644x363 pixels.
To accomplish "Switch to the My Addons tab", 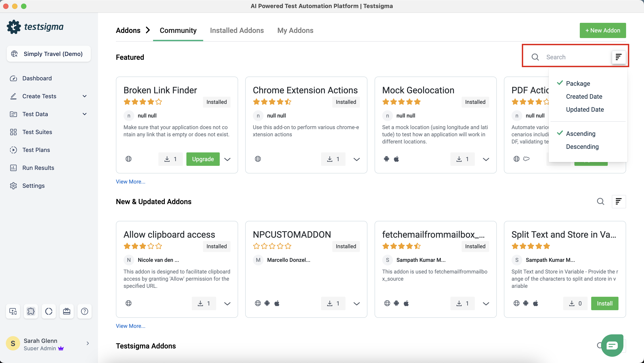I will click(x=295, y=30).
